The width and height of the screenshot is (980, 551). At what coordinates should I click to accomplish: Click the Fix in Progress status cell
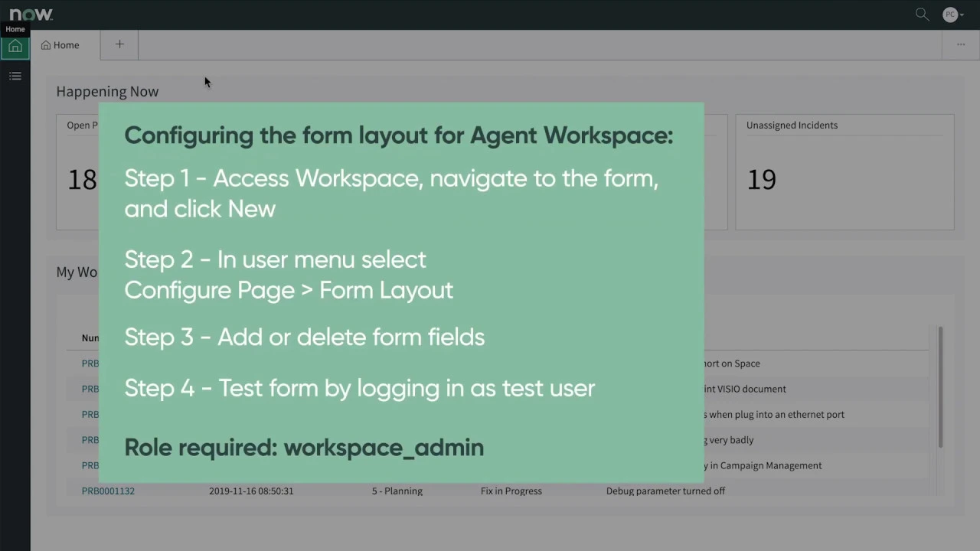coord(511,491)
